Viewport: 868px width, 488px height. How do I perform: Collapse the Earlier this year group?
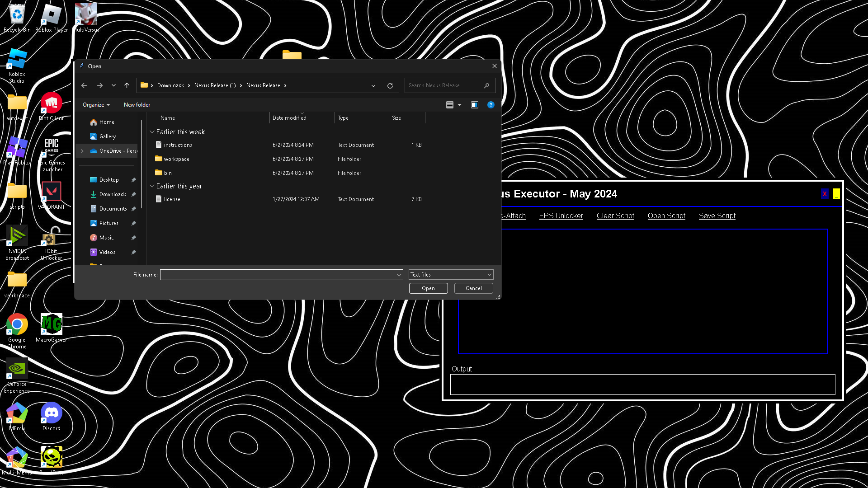[152, 186]
